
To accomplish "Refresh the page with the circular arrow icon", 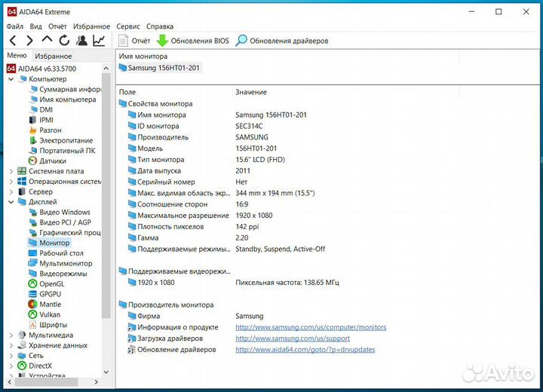I will click(x=64, y=41).
